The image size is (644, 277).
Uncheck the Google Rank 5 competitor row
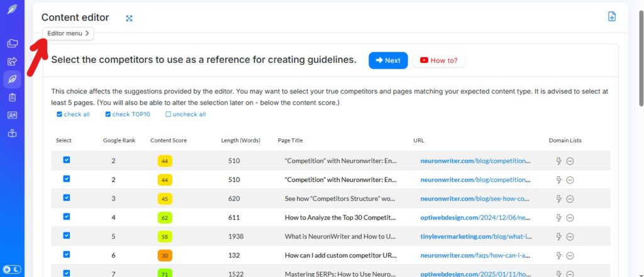pos(67,235)
